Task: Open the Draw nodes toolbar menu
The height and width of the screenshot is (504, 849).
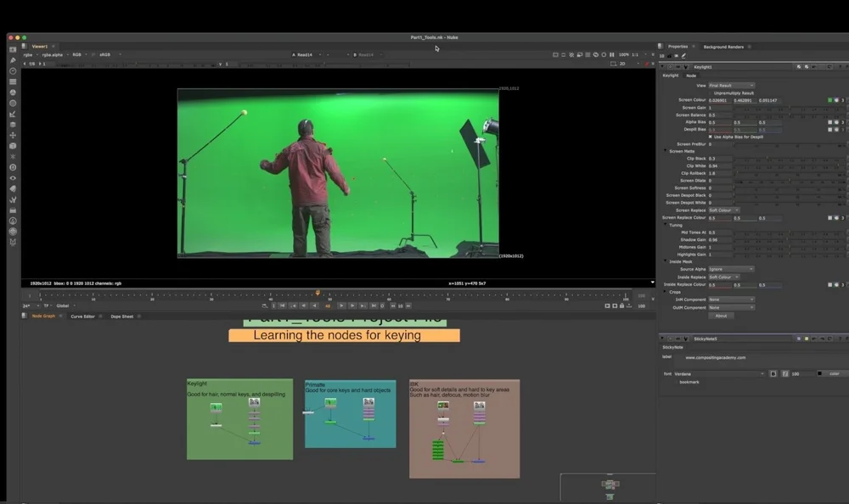Action: pos(13,60)
